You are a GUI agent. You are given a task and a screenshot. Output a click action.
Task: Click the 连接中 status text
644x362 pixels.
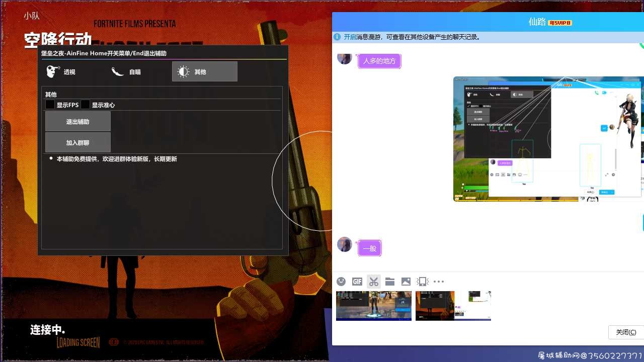(48, 330)
